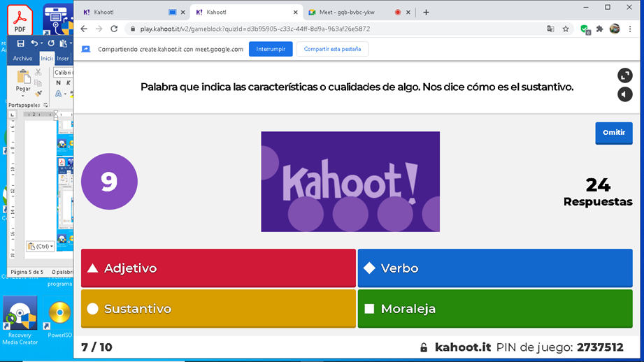The image size is (644, 362).
Task: Mute the Kahoot game sound
Action: 624,94
